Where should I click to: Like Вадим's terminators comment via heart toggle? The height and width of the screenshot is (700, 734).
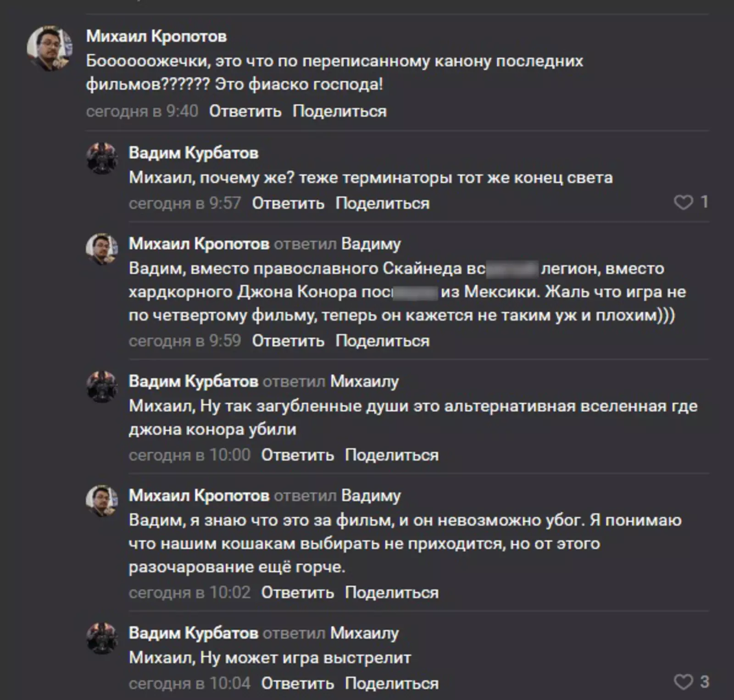click(684, 202)
